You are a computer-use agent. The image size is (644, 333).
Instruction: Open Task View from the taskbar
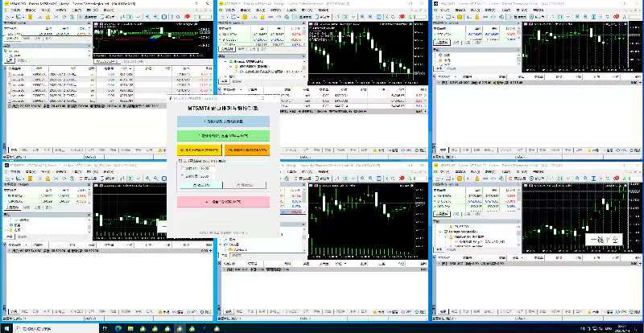[105, 328]
